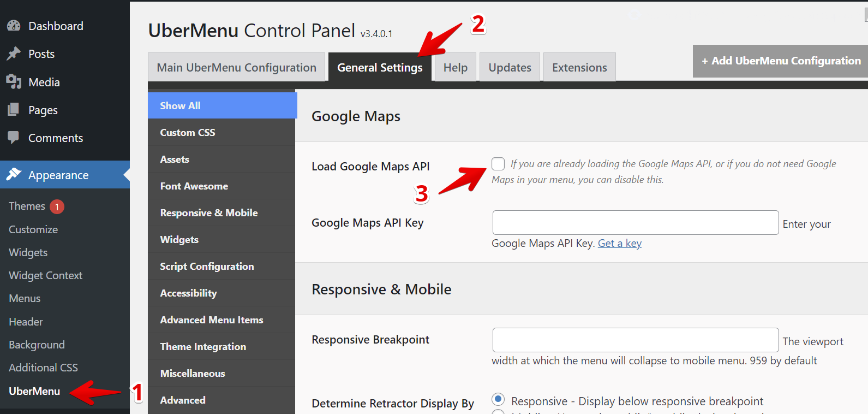Click the Responsive & Mobile section heading
Screen dimensions: 868x414
coord(381,289)
